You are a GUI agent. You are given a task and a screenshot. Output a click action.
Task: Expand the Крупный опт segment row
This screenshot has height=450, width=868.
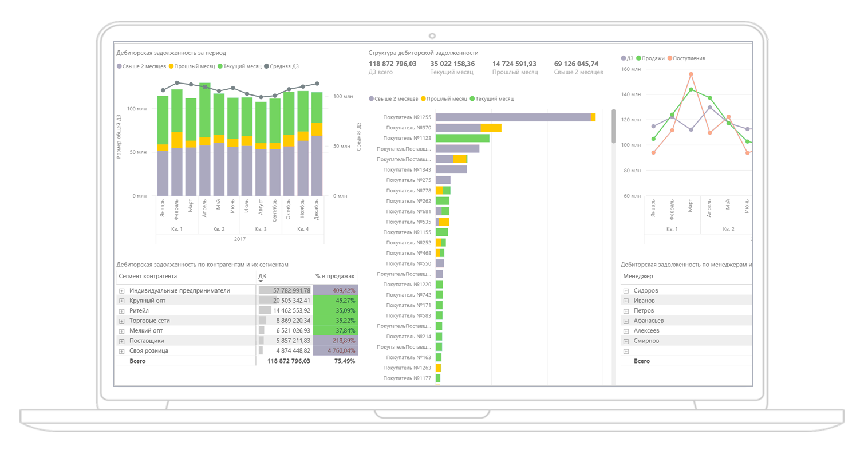122,301
